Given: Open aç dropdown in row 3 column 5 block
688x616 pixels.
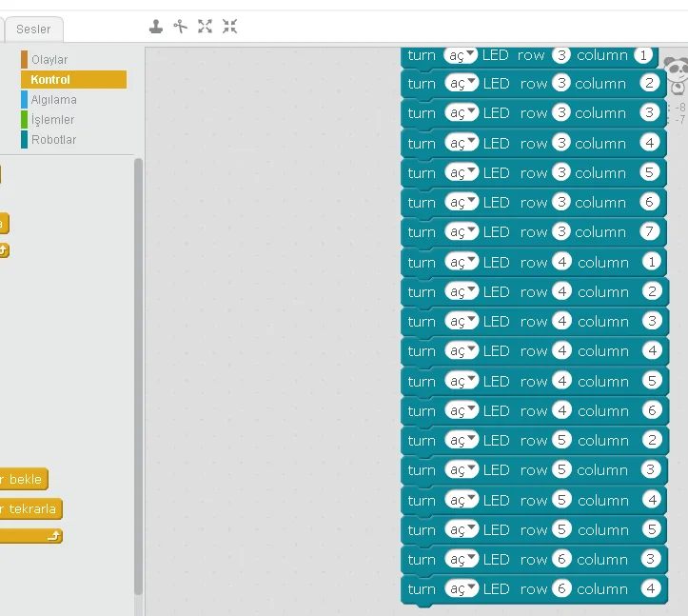Looking at the screenshot, I should [462, 172].
